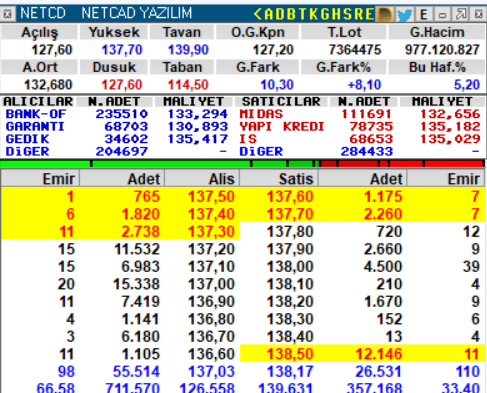Click the Tavan value 139,90

click(x=188, y=50)
